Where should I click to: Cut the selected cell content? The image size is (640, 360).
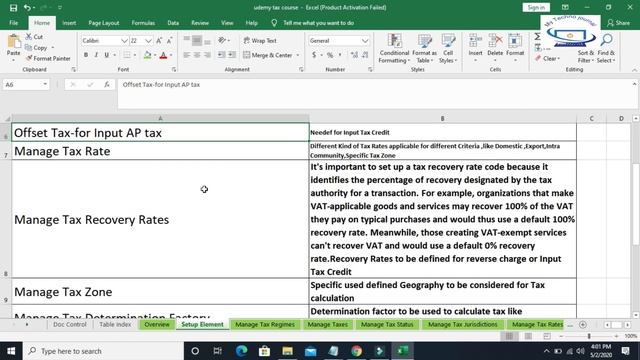pos(34,37)
